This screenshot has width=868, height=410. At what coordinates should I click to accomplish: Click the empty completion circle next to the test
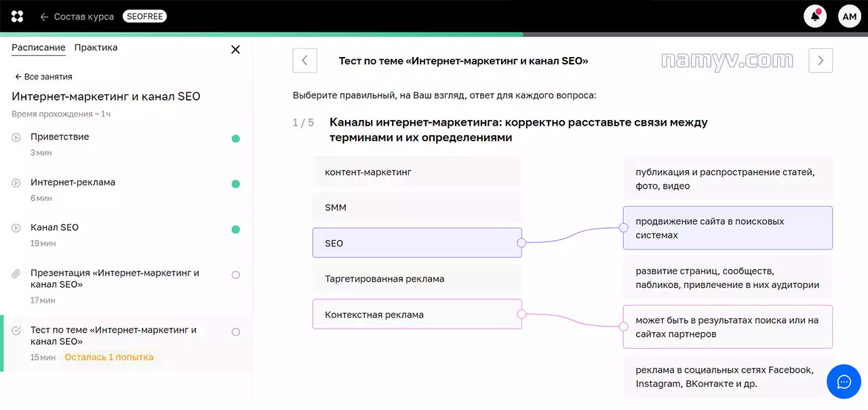click(x=235, y=332)
